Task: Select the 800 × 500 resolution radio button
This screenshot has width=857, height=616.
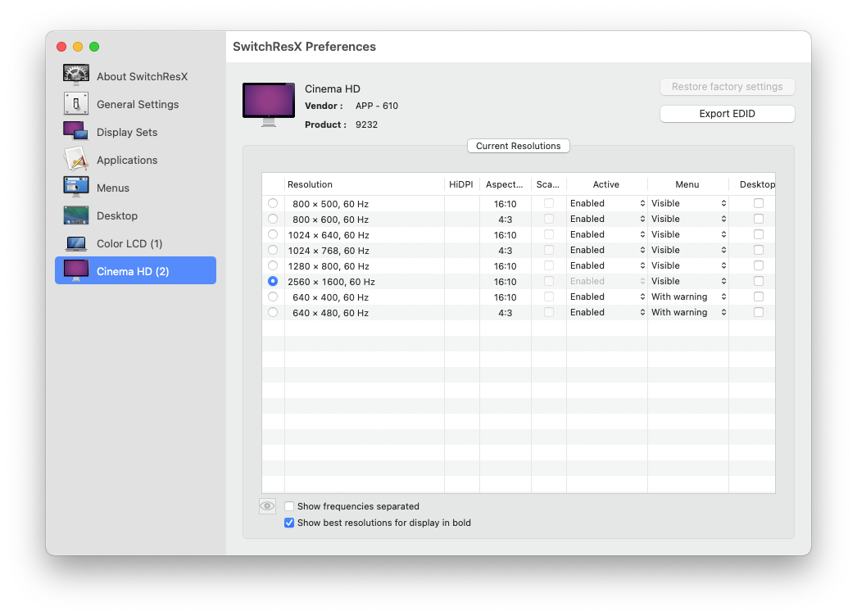Action: (273, 203)
